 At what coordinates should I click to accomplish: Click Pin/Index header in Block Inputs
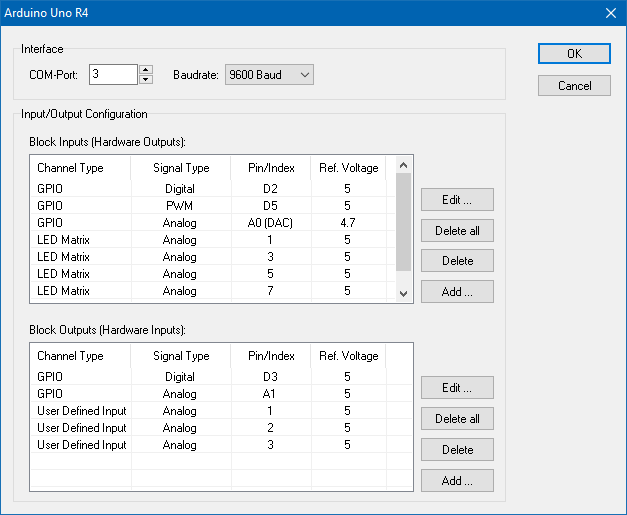click(x=271, y=168)
